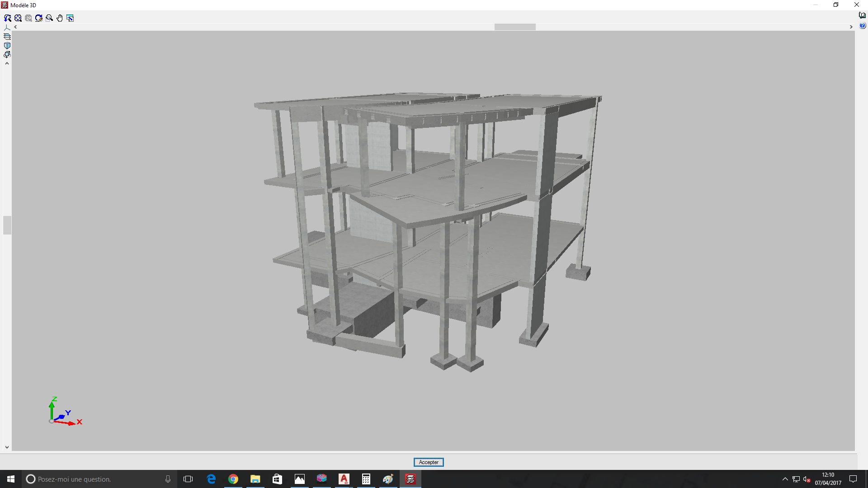Show hidden system tray icons
Image resolution: width=868 pixels, height=488 pixels.
point(785,479)
